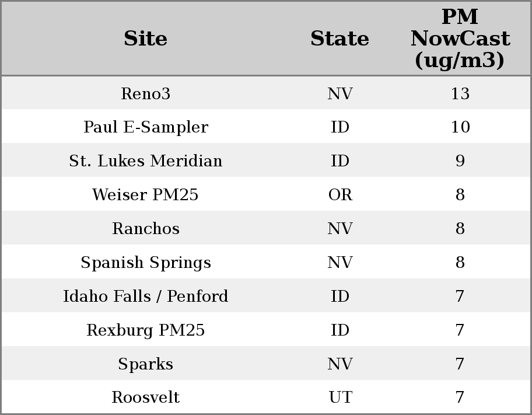Click St. Lukes Meridian's PM value 9
Screen dimensions: 532x415
point(460,161)
